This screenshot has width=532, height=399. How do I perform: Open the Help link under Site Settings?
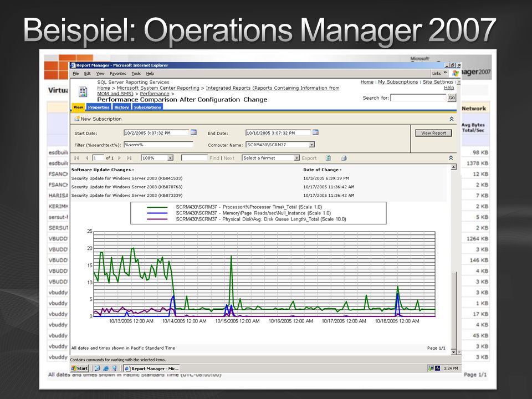(x=449, y=88)
